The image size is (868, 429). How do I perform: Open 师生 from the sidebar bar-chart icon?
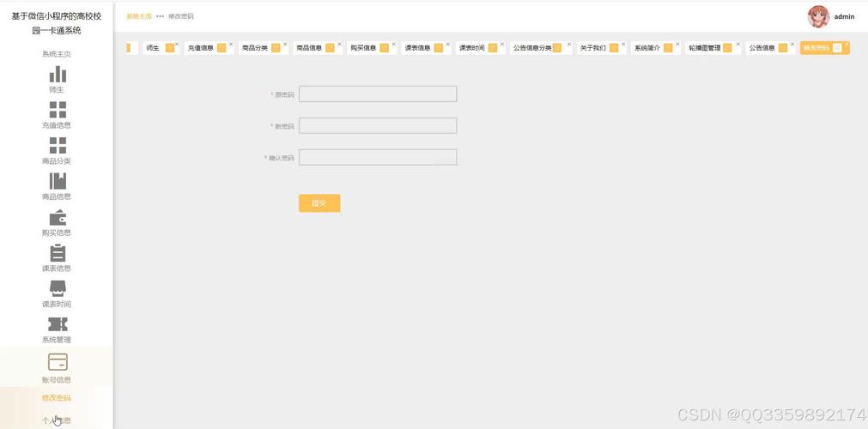tap(58, 74)
